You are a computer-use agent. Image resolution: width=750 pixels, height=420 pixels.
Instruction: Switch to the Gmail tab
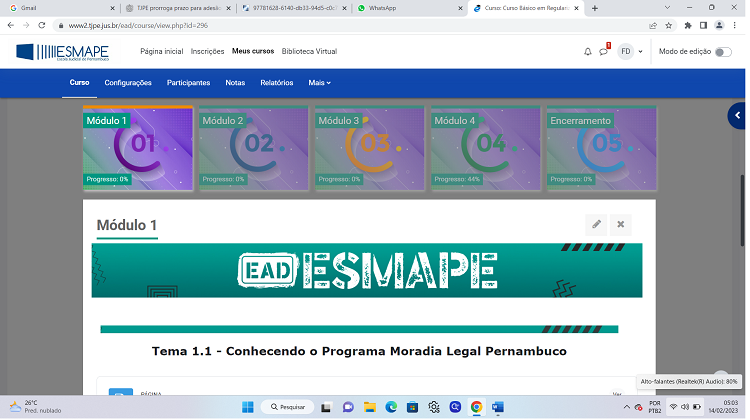click(x=60, y=8)
